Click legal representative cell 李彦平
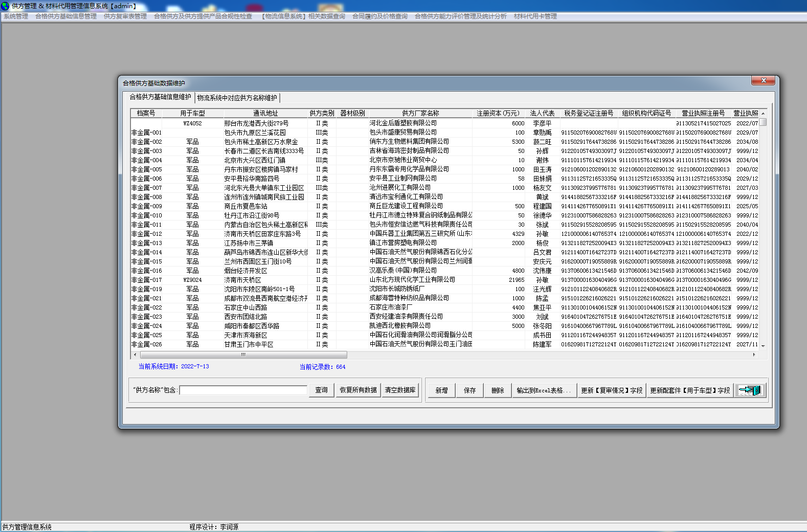 [x=542, y=123]
